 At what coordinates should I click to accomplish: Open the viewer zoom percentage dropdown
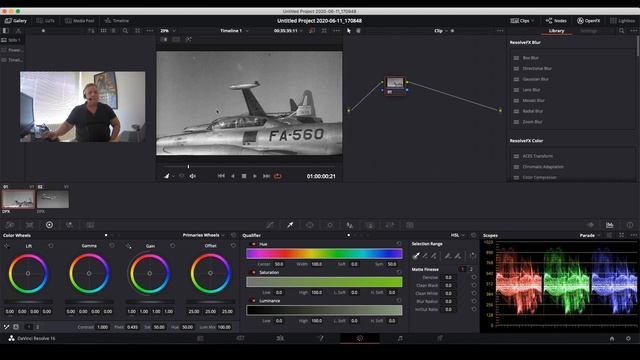pos(168,31)
